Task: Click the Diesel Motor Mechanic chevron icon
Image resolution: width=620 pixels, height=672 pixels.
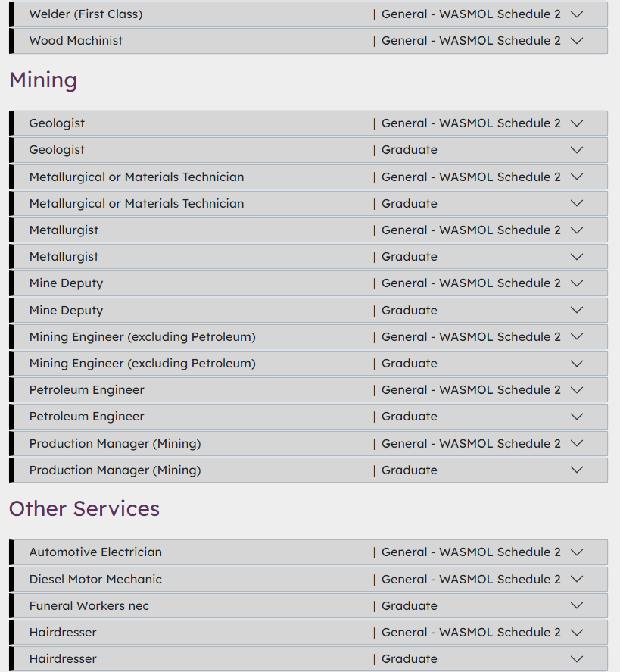Action: [577, 580]
